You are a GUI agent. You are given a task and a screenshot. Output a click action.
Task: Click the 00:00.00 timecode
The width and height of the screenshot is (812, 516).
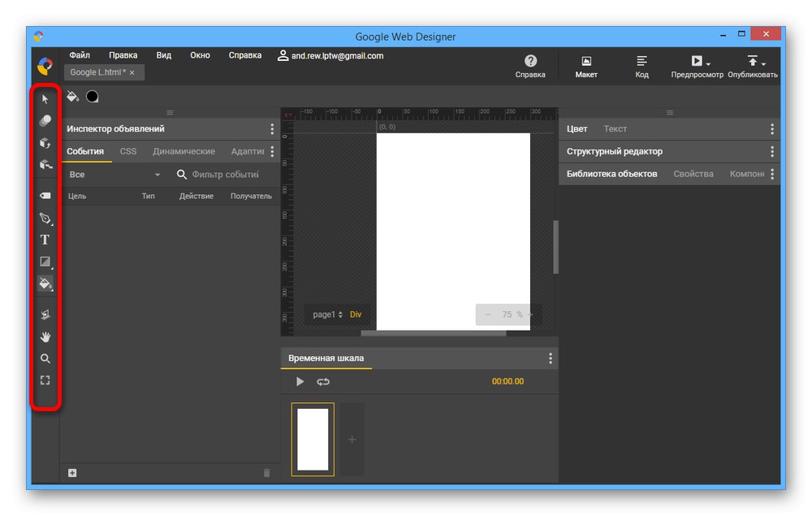(x=508, y=381)
